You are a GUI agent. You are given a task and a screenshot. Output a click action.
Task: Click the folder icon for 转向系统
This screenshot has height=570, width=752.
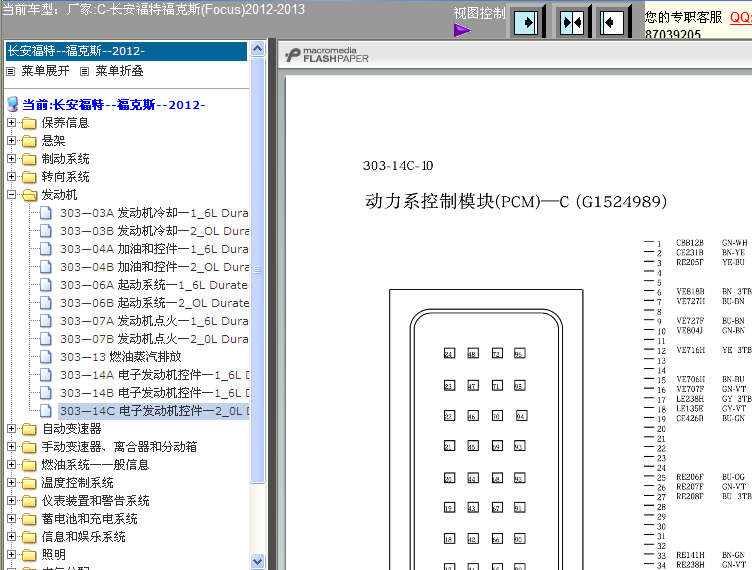tap(29, 177)
